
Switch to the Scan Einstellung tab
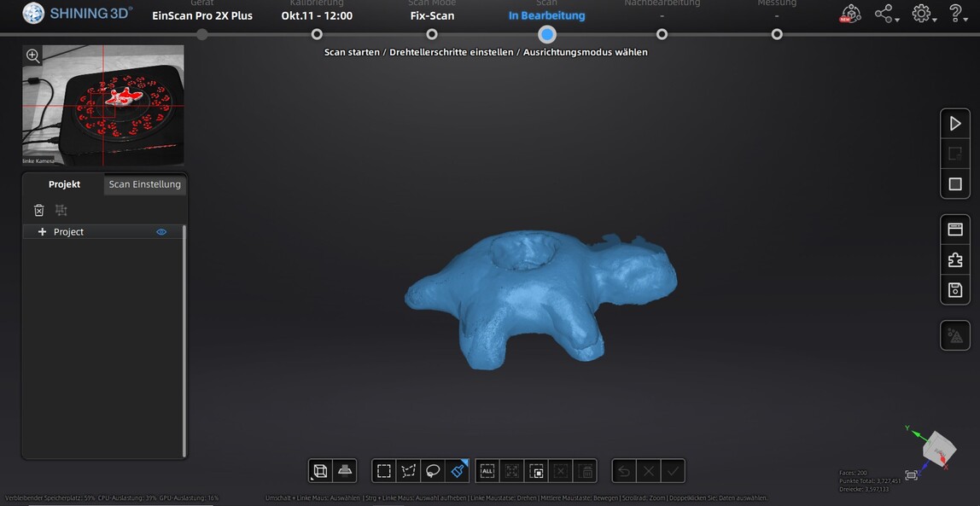145,184
